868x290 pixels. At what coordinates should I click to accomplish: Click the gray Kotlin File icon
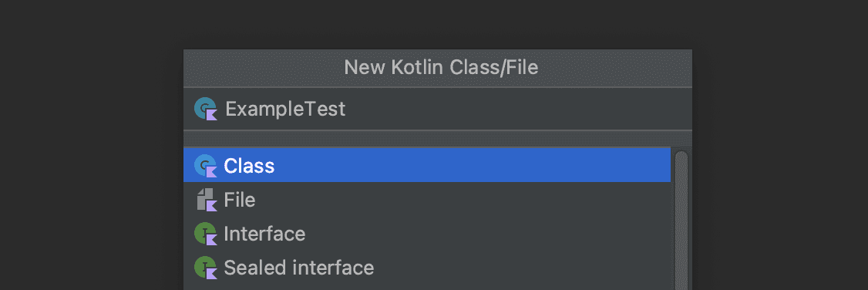click(x=205, y=200)
